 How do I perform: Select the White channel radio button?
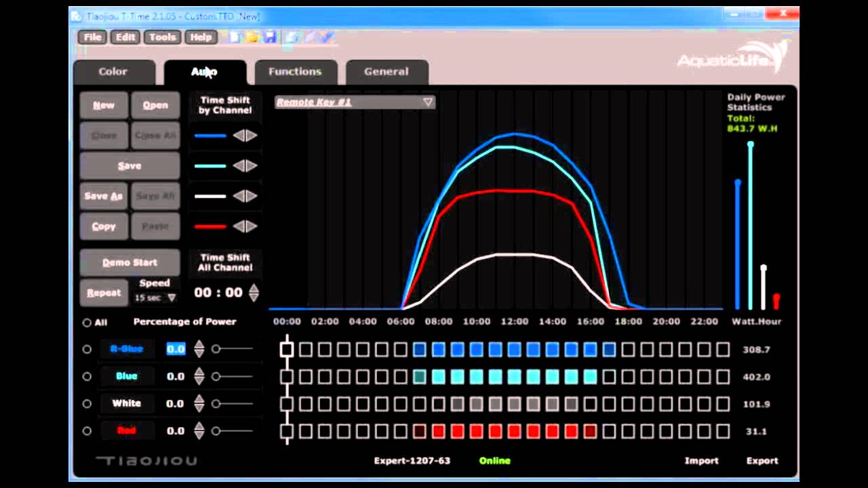[x=87, y=403]
